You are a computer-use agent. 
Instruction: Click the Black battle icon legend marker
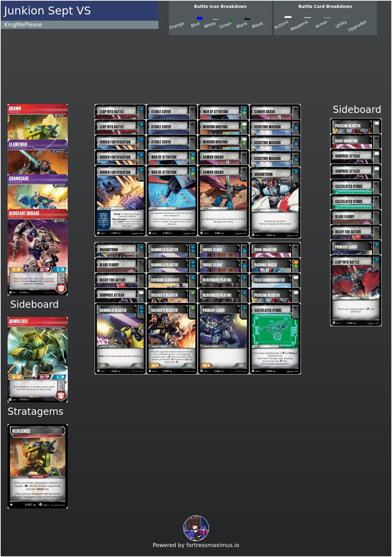pyautogui.click(x=247, y=19)
